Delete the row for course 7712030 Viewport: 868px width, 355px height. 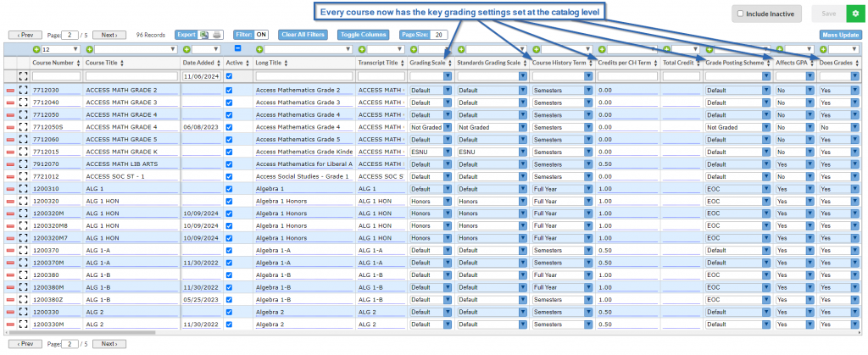click(x=10, y=90)
